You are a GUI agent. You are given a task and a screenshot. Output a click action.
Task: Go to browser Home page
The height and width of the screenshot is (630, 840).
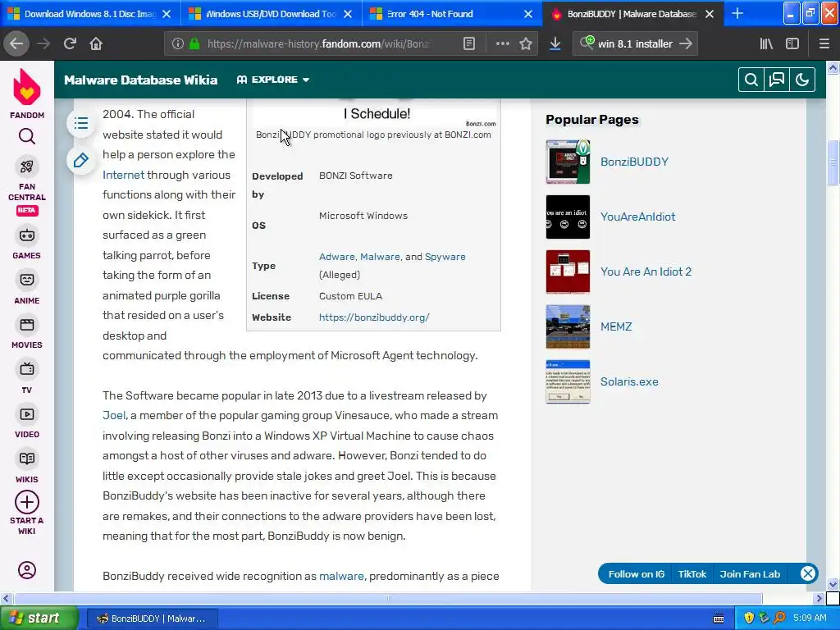point(96,43)
